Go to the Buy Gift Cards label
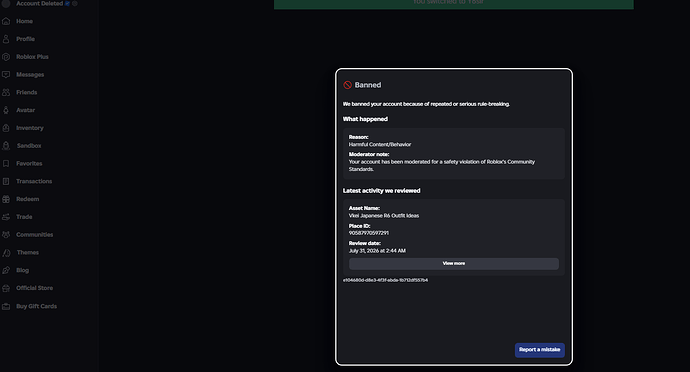The width and height of the screenshot is (690, 372). coord(37,306)
